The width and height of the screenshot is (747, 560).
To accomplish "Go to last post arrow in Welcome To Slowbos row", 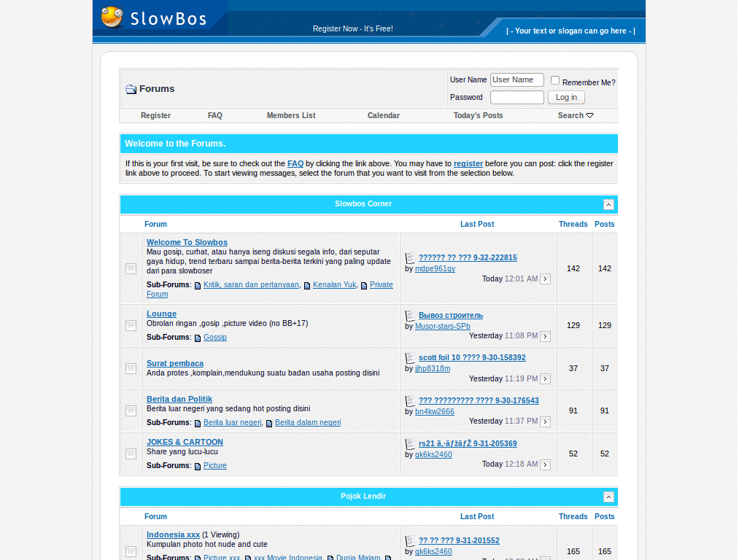I will tap(545, 279).
